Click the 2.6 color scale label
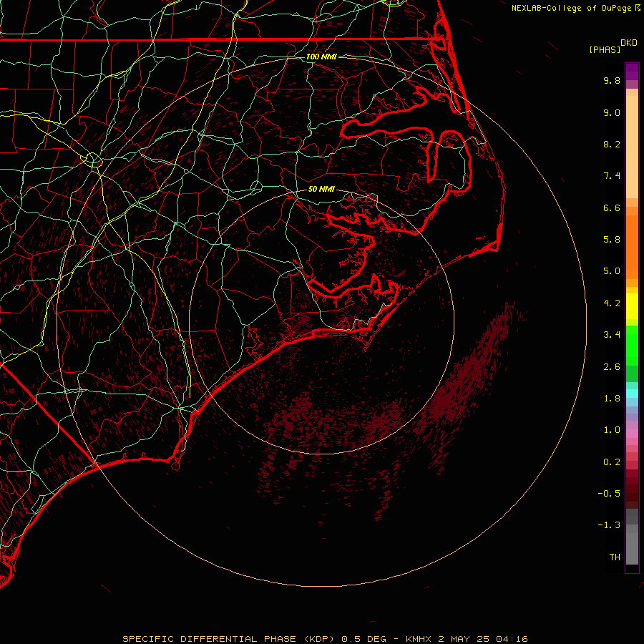Screen dimensions: 644x644 point(612,367)
